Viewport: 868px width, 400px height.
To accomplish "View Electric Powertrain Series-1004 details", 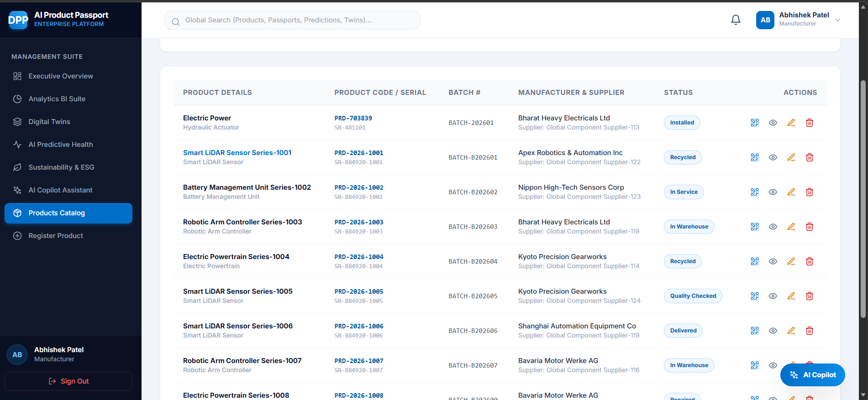I will pyautogui.click(x=773, y=261).
